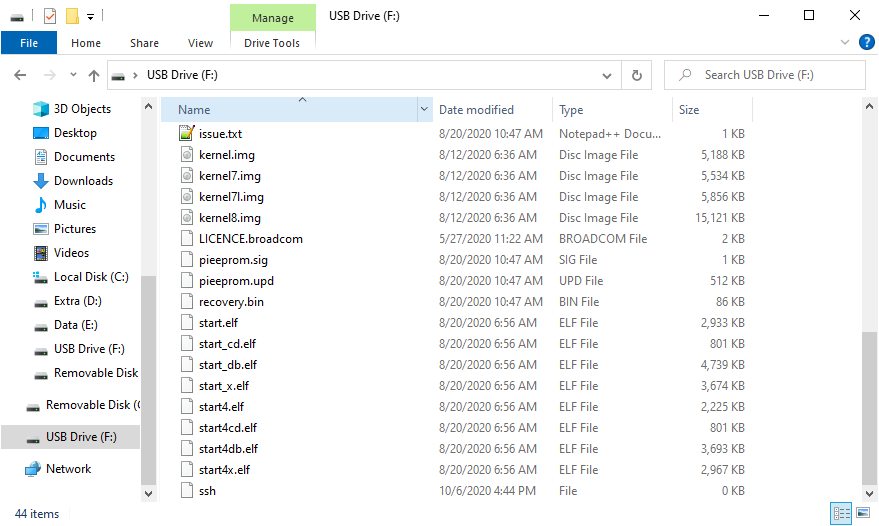
Task: Go up one folder level arrow
Action: [94, 75]
